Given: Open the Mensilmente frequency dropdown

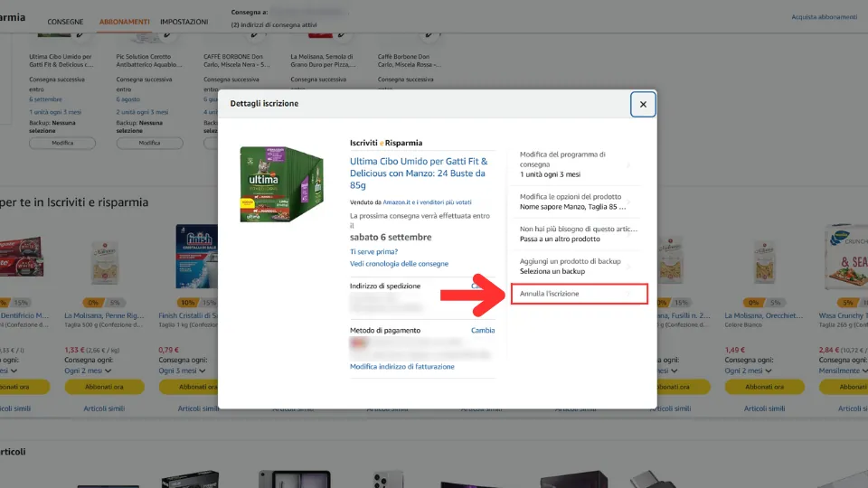Looking at the screenshot, I should coord(843,371).
